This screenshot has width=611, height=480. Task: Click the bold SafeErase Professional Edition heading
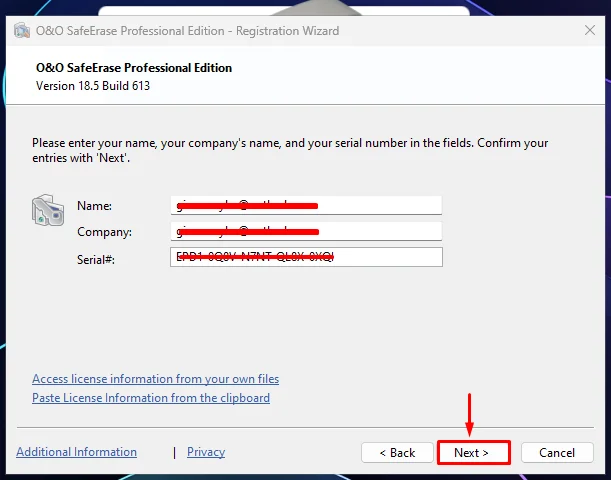point(134,68)
